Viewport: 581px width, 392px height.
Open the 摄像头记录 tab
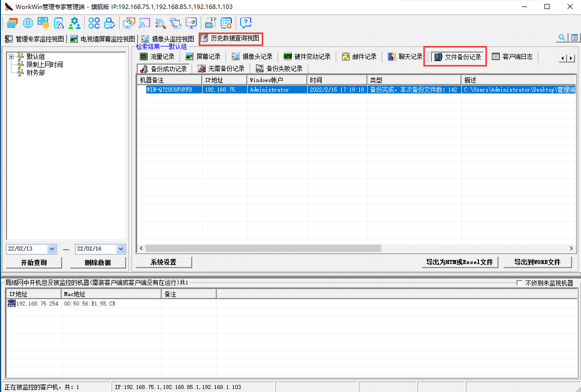(x=252, y=56)
